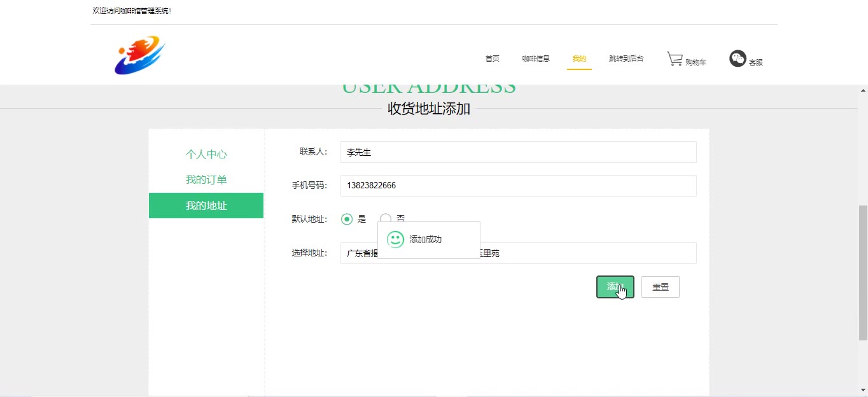Open 咖啡信息 menu item

536,59
